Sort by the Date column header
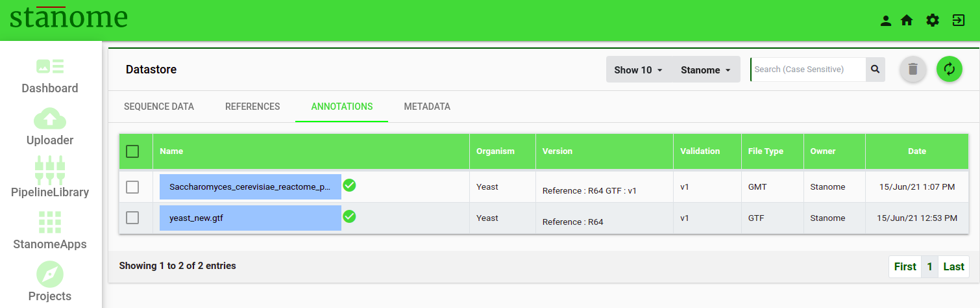 pos(917,151)
